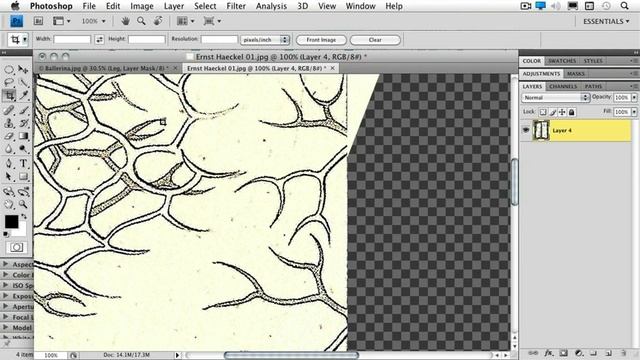Open the Crop tool preset picker

pos(18,40)
